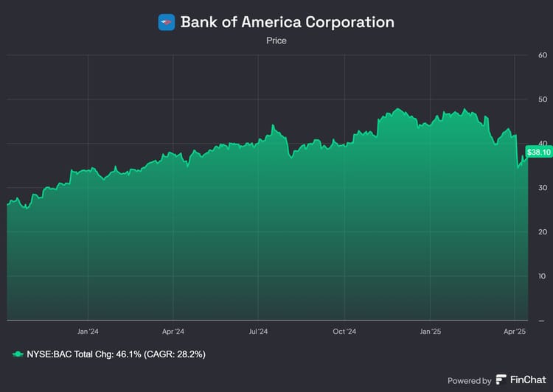The width and height of the screenshot is (553, 392).
Task: Click the Price subtitle label
Action: tap(276, 41)
